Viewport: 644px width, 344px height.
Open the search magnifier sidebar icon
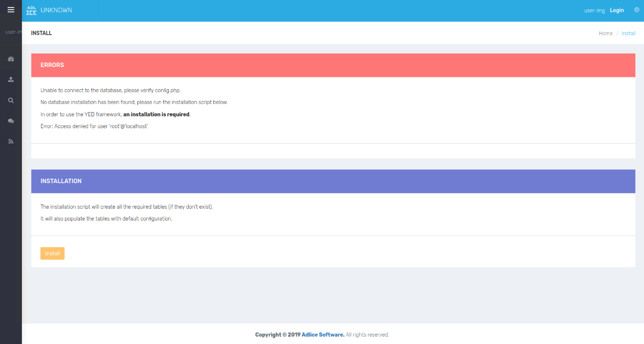(x=11, y=100)
